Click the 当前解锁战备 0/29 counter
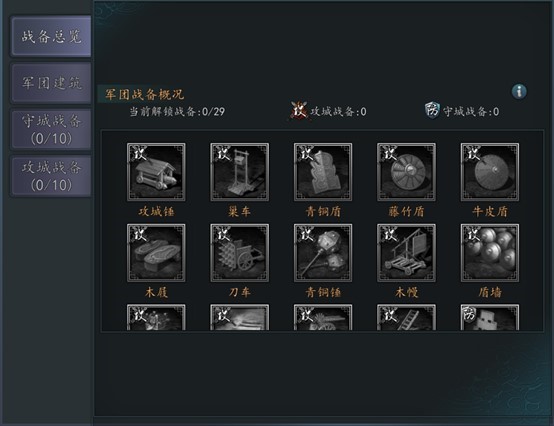The image size is (554, 426). 177,112
